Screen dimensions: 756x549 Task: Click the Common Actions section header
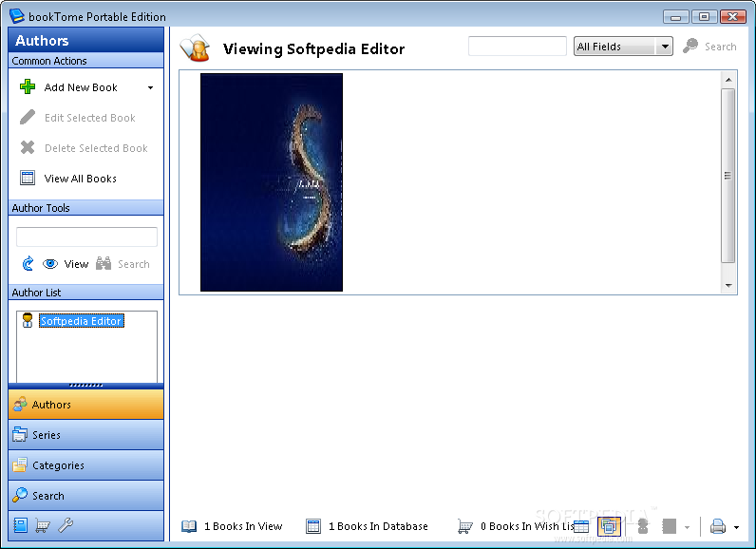point(85,61)
